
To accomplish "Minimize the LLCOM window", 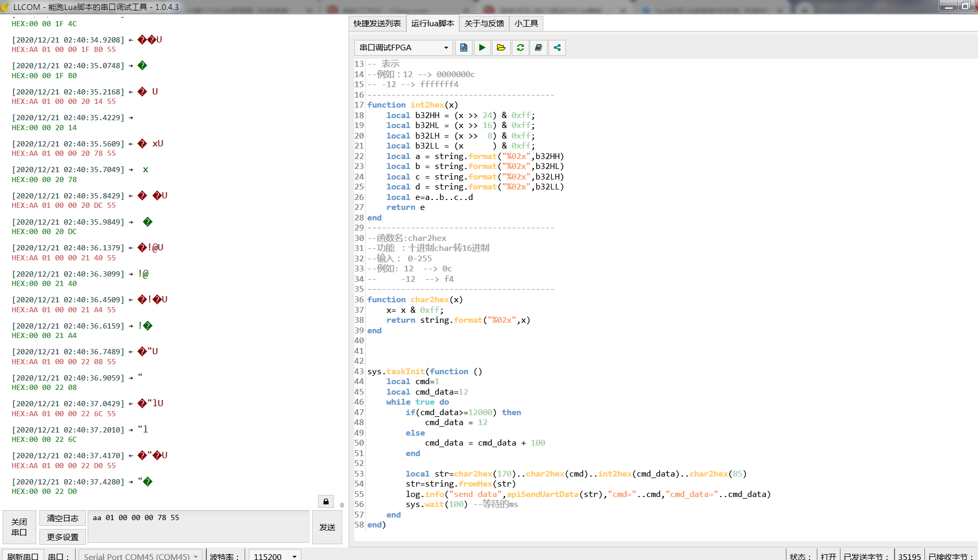I will tap(948, 6).
